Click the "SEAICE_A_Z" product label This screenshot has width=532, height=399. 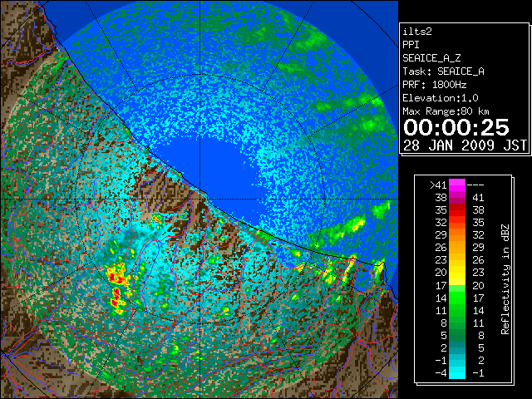point(431,58)
